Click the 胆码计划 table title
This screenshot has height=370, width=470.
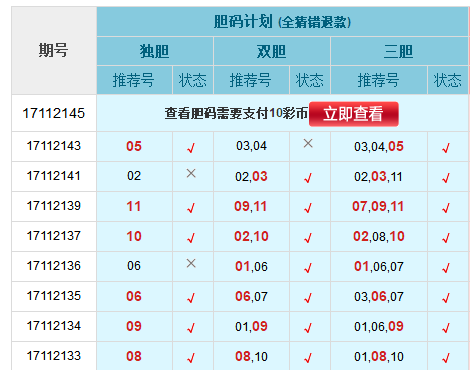tap(282, 22)
